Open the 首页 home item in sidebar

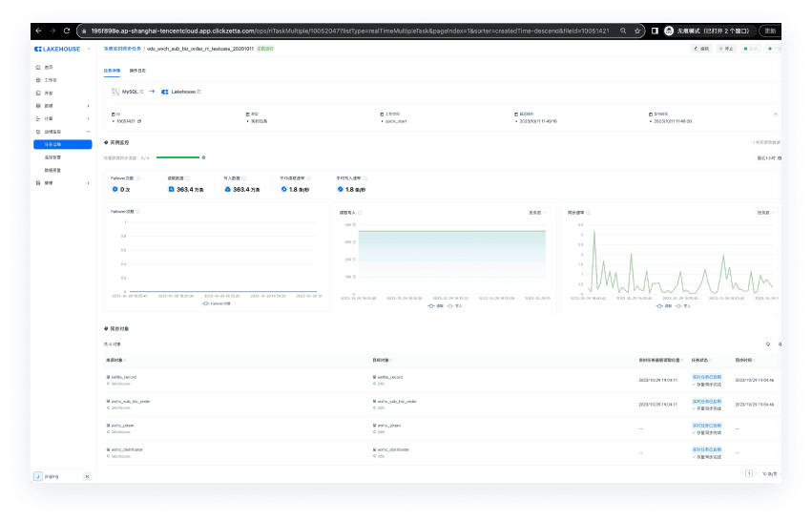(x=50, y=68)
